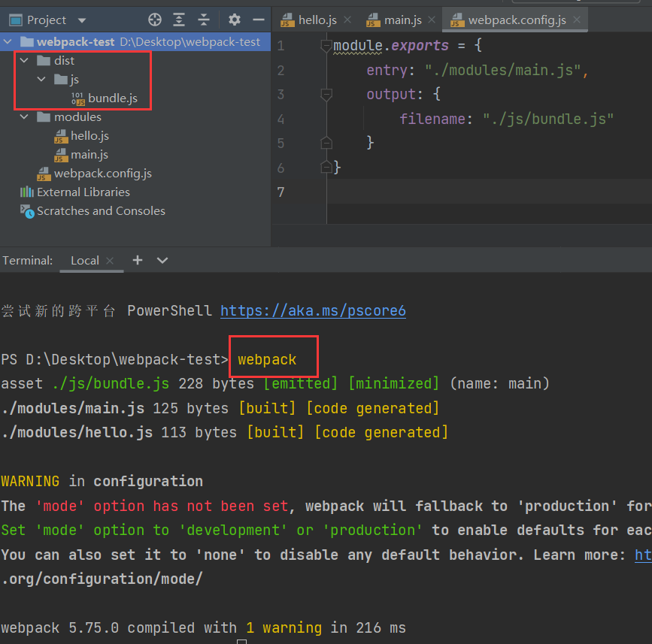652x644 pixels.
Task: Click fold end marker at line 5
Action: pyautogui.click(x=326, y=143)
